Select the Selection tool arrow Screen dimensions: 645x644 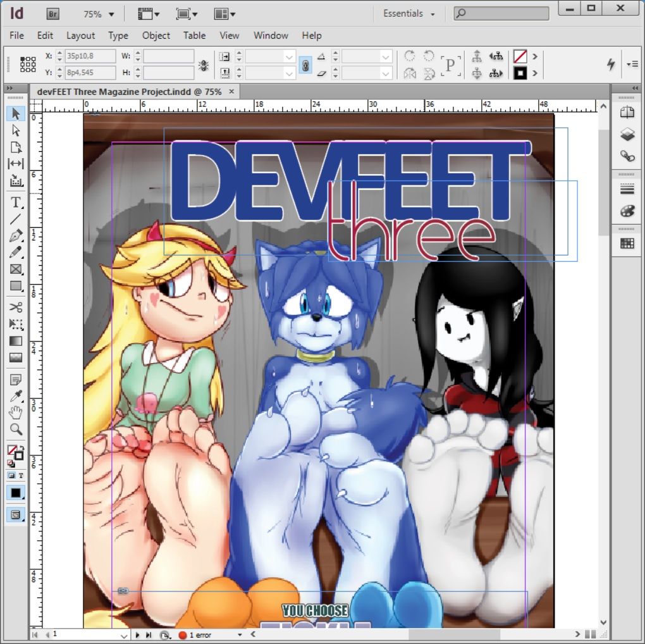point(16,114)
